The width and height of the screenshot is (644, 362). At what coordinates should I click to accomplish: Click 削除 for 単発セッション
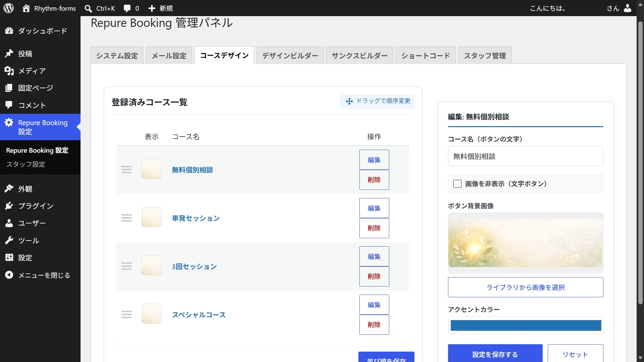click(374, 228)
